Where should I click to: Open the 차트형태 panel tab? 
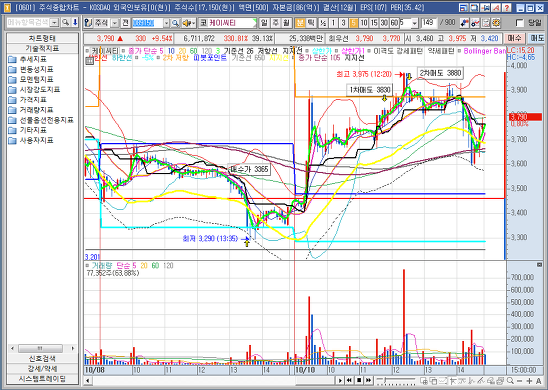click(42, 38)
